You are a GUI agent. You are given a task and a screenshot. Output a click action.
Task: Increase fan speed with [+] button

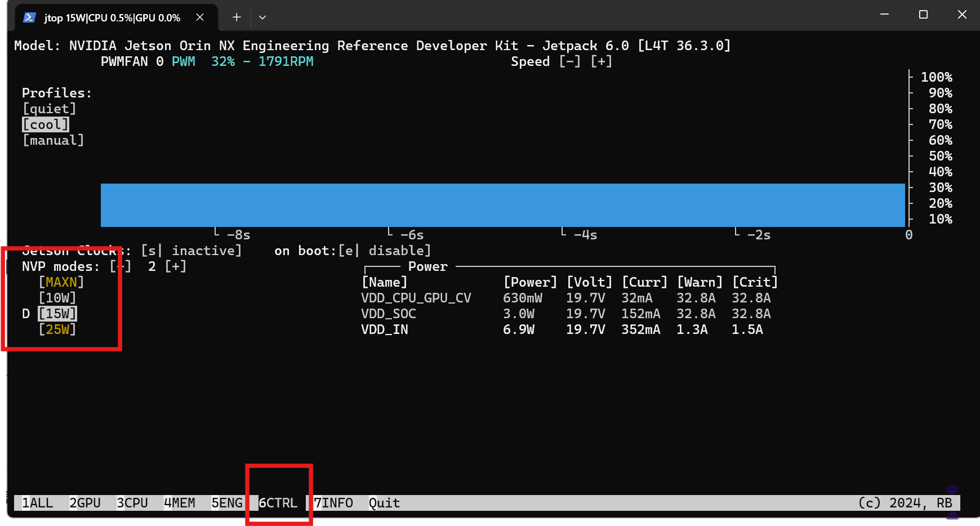[x=601, y=61]
